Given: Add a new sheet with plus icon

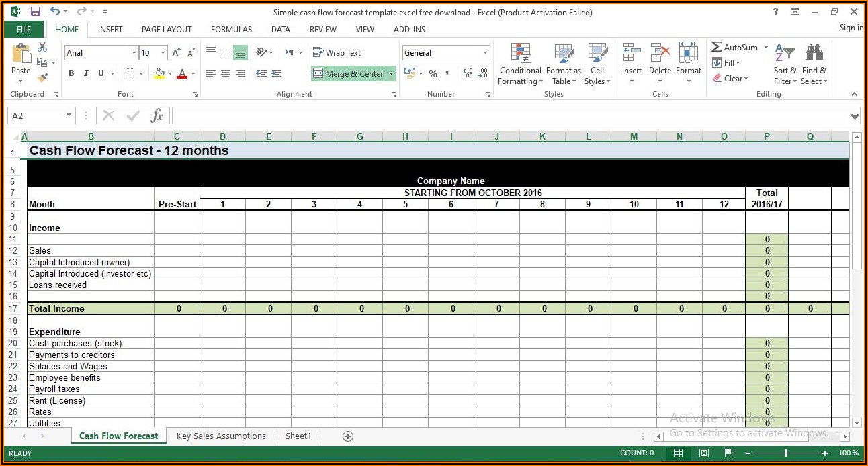Looking at the screenshot, I should point(348,436).
